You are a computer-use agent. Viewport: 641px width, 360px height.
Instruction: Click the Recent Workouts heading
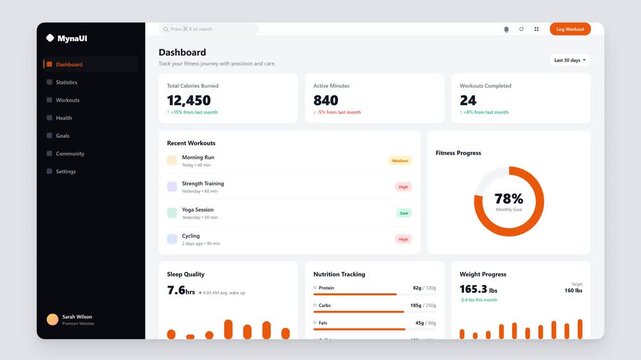(x=191, y=143)
